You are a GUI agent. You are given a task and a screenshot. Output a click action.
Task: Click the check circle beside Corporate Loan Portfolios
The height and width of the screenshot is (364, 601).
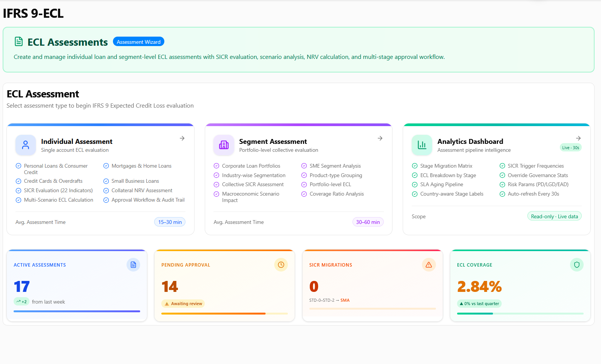[x=216, y=166]
